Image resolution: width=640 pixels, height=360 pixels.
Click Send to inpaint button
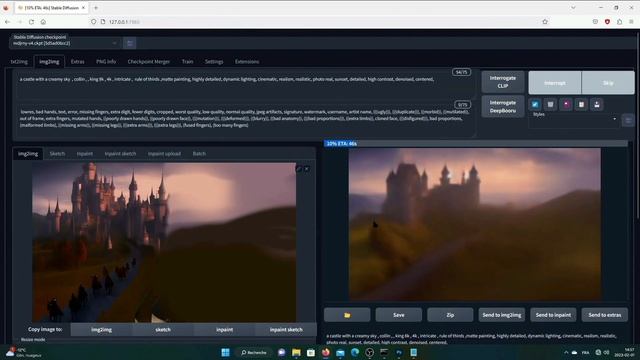(553, 315)
